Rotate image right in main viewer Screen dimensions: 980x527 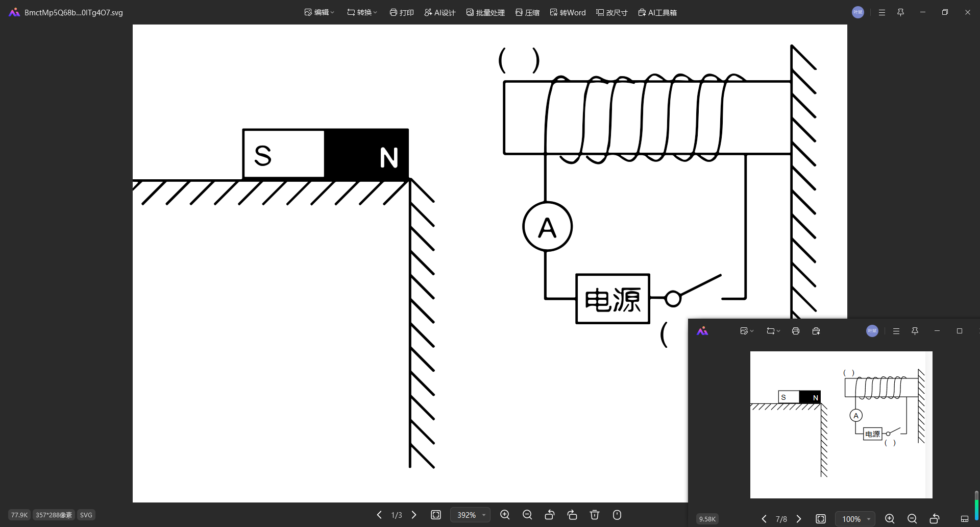(x=572, y=515)
